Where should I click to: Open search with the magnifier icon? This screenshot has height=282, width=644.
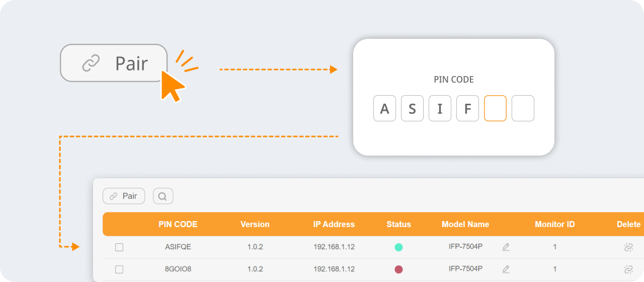[x=163, y=196]
